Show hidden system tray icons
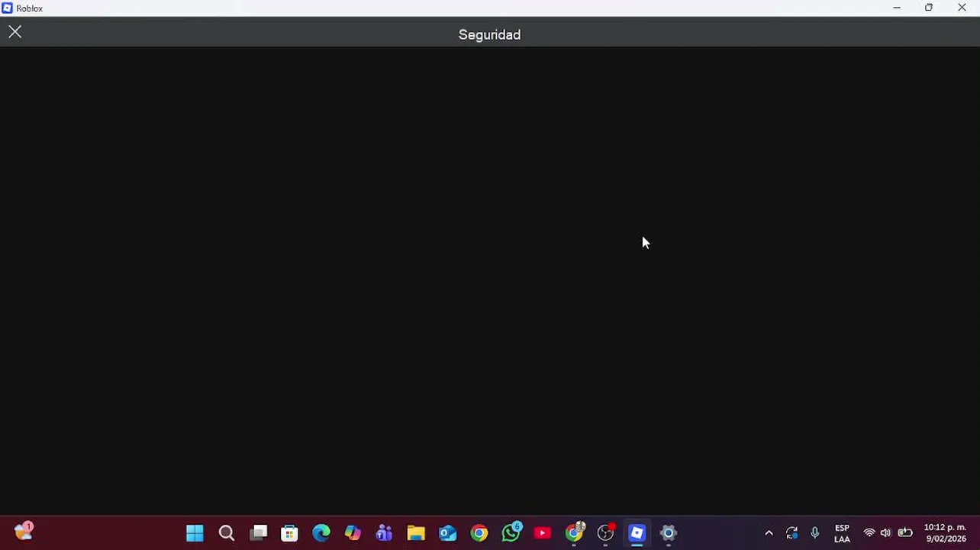The height and width of the screenshot is (550, 980). (x=769, y=533)
